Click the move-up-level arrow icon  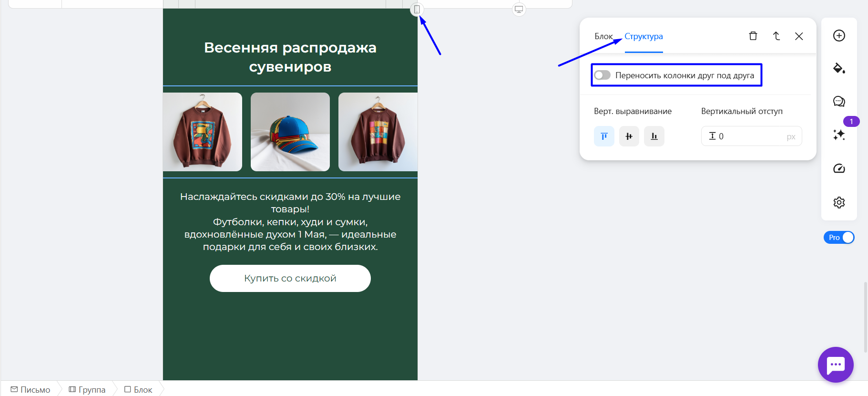tap(776, 36)
